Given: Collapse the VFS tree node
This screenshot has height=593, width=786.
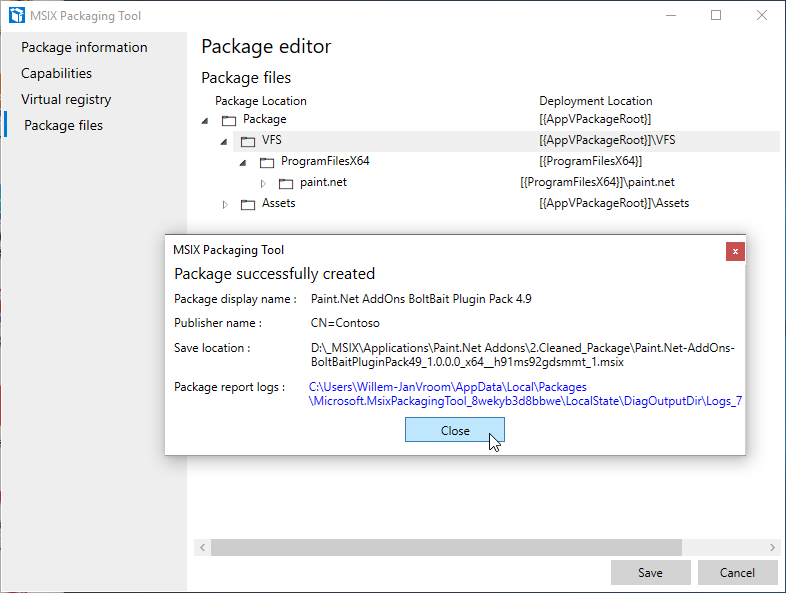Looking at the screenshot, I should [x=224, y=141].
